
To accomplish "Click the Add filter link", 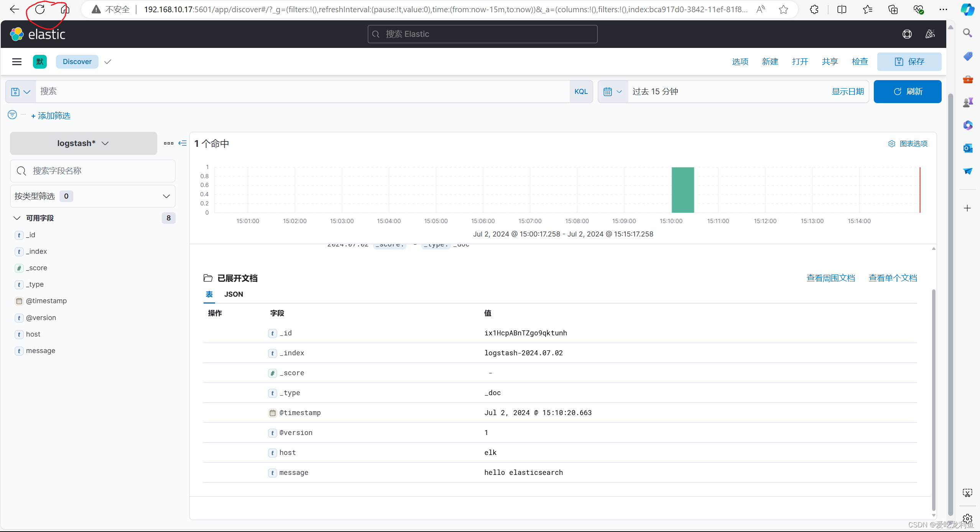I will pos(51,116).
